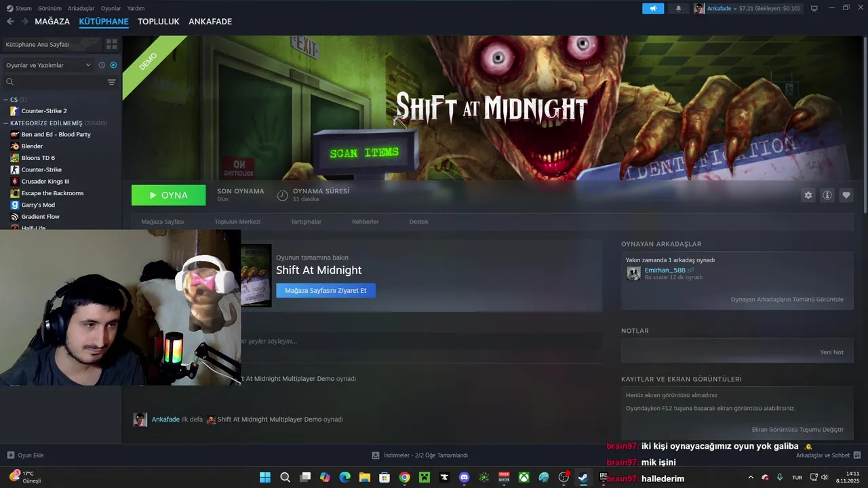Viewport: 868px width, 488px height.
Task: Open the Yardım menu
Action: click(136, 8)
